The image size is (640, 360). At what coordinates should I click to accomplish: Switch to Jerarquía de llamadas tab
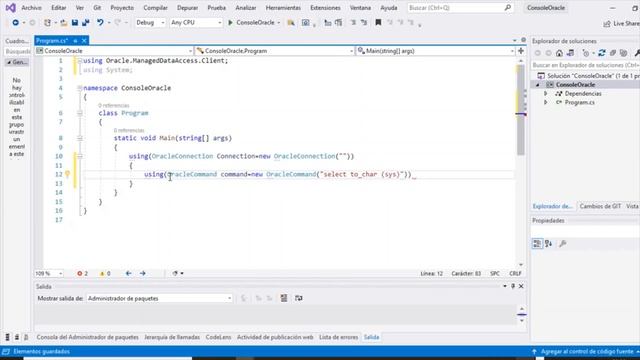click(x=172, y=337)
